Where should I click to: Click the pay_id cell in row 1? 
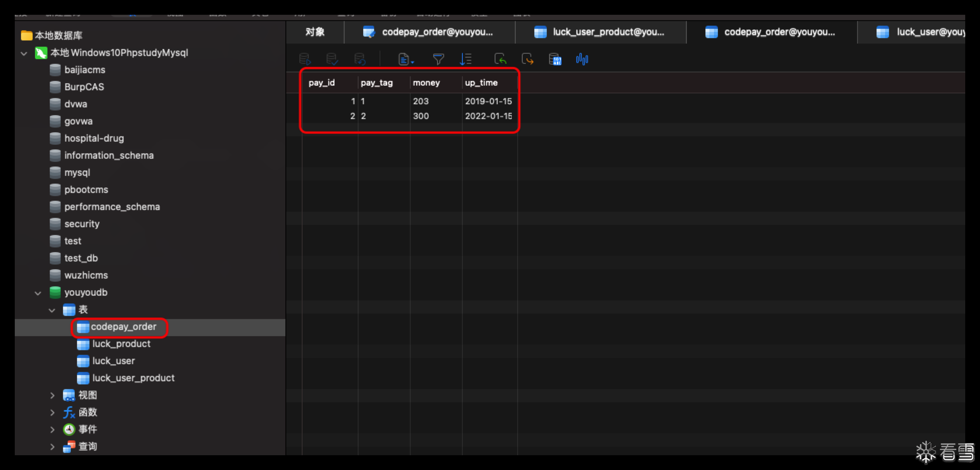[330, 101]
